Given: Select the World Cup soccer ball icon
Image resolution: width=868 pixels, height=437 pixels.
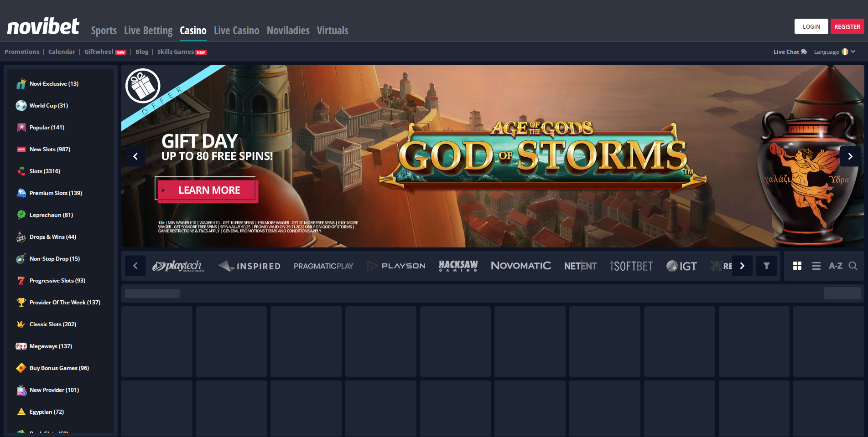Looking at the screenshot, I should [x=21, y=106].
